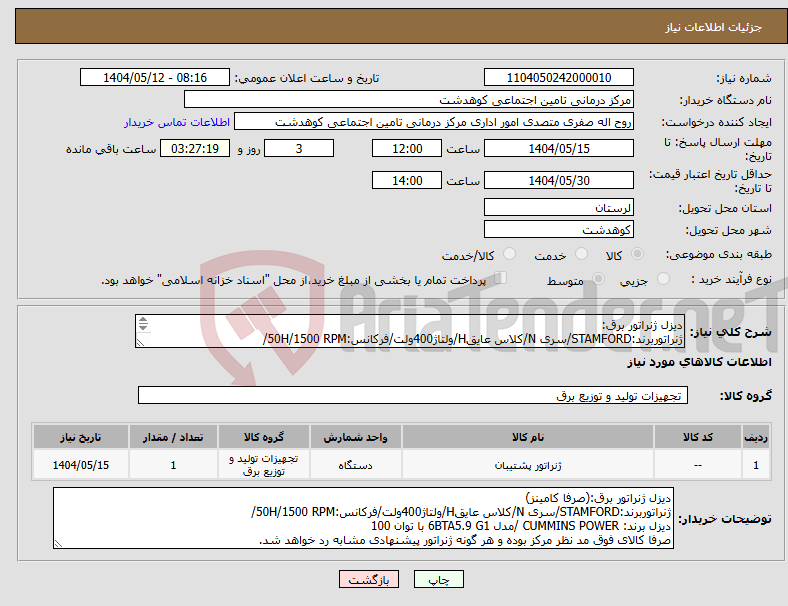788x606 pixels.
Task: Click the طبقه بندی موضوعی label
Action: [719, 254]
